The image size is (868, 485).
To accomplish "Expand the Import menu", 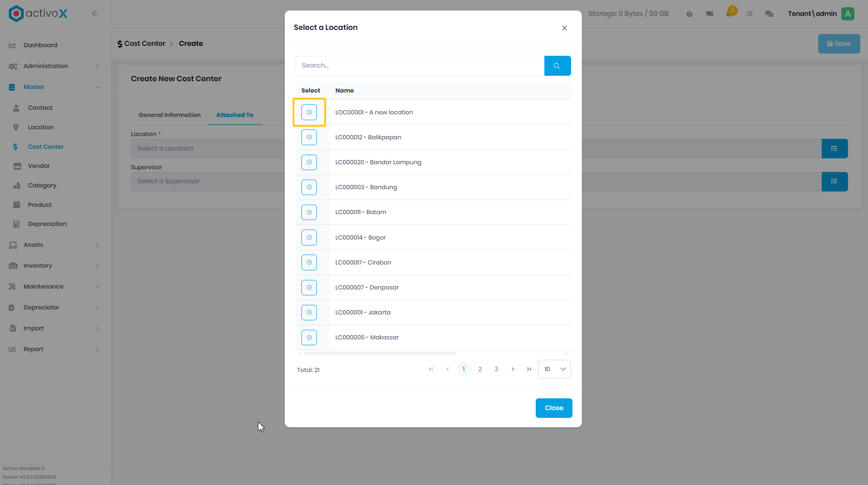I will pos(54,328).
